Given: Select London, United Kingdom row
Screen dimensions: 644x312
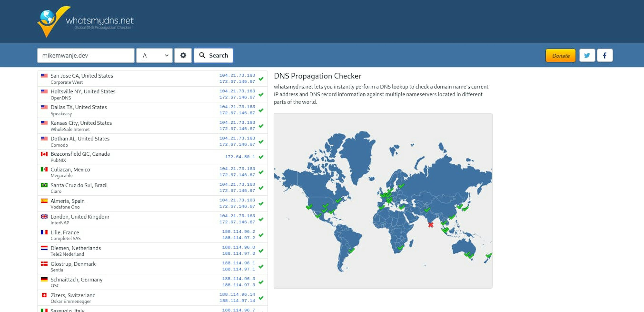Looking at the screenshot, I should (152, 219).
